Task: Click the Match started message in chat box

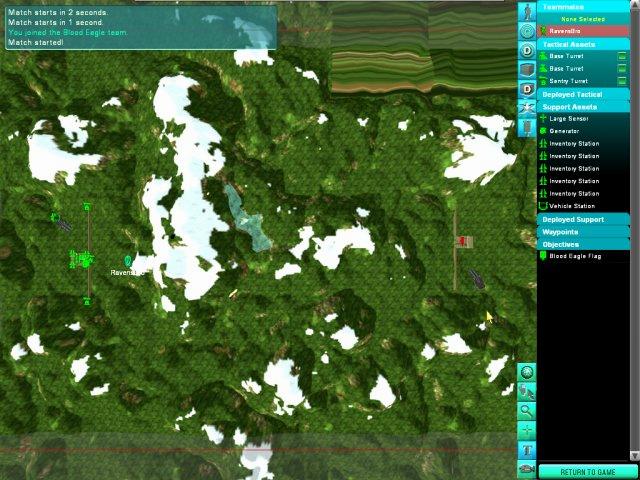Action: (36, 42)
